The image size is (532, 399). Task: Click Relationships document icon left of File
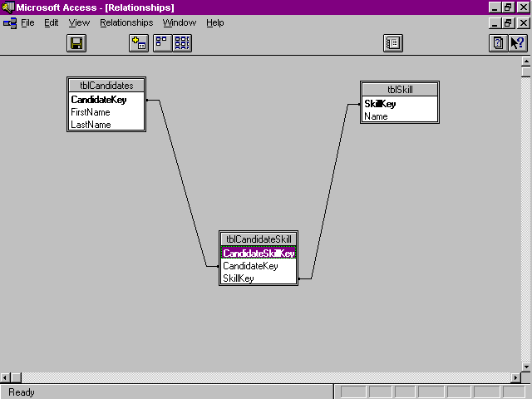(10, 22)
